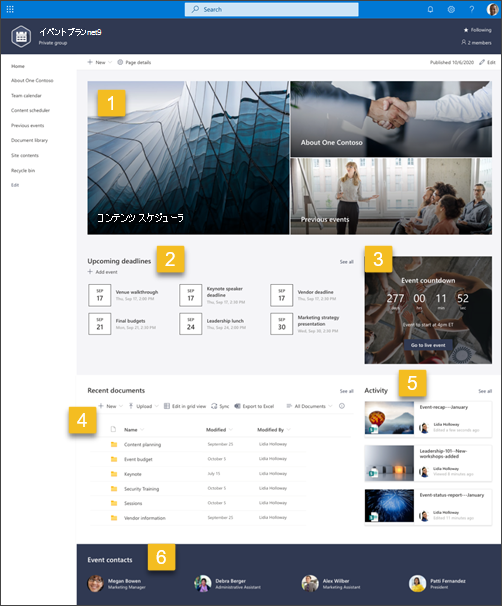502x606 pixels.
Task: Click the Upload arrow icon
Action: click(x=131, y=406)
